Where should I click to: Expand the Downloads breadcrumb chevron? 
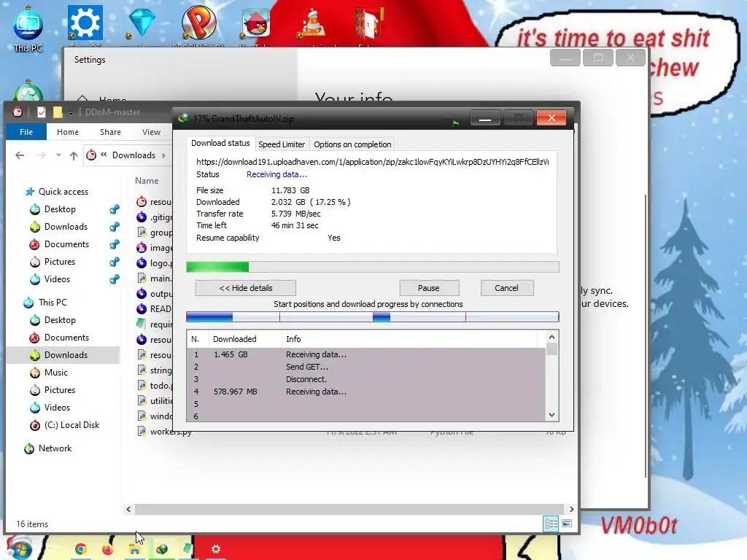tap(164, 155)
